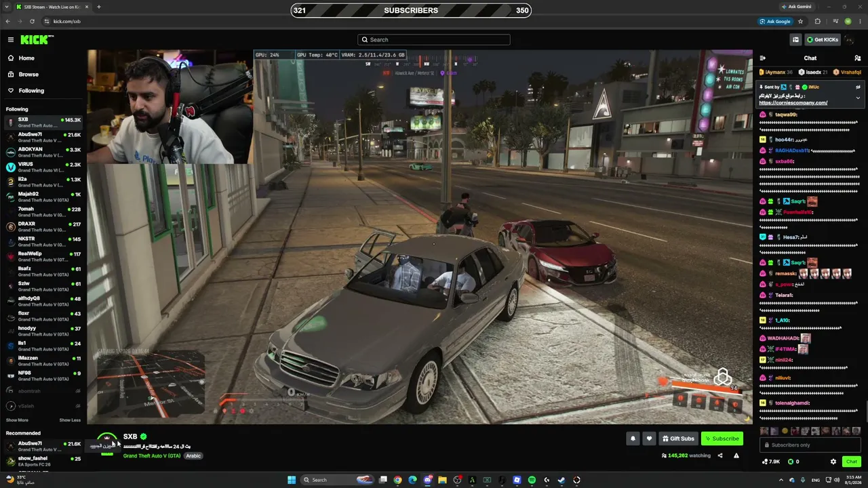Focus the Kick search field
The width and height of the screenshot is (868, 488).
click(434, 40)
